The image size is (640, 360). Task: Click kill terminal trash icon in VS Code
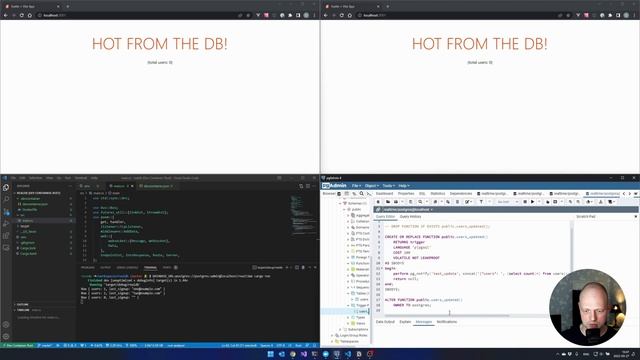point(303,267)
